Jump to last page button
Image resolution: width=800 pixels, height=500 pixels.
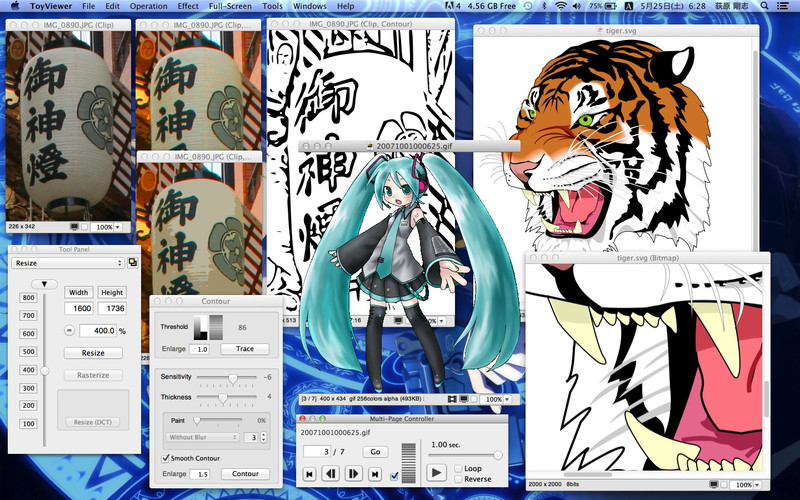click(375, 474)
